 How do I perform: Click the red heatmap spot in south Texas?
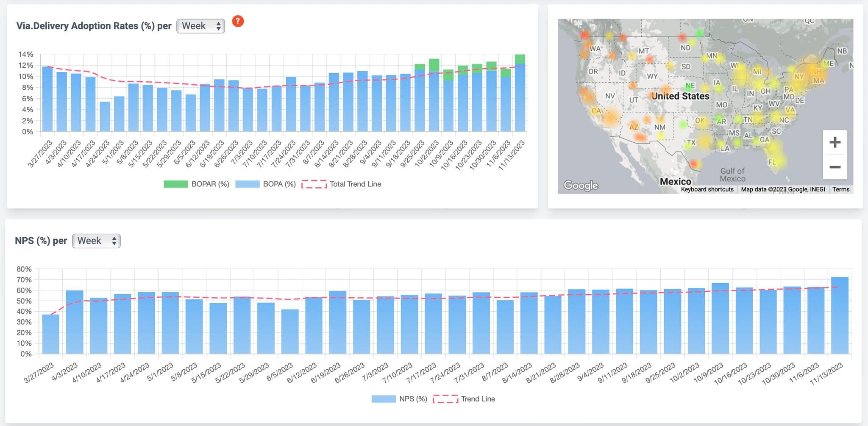(694, 163)
